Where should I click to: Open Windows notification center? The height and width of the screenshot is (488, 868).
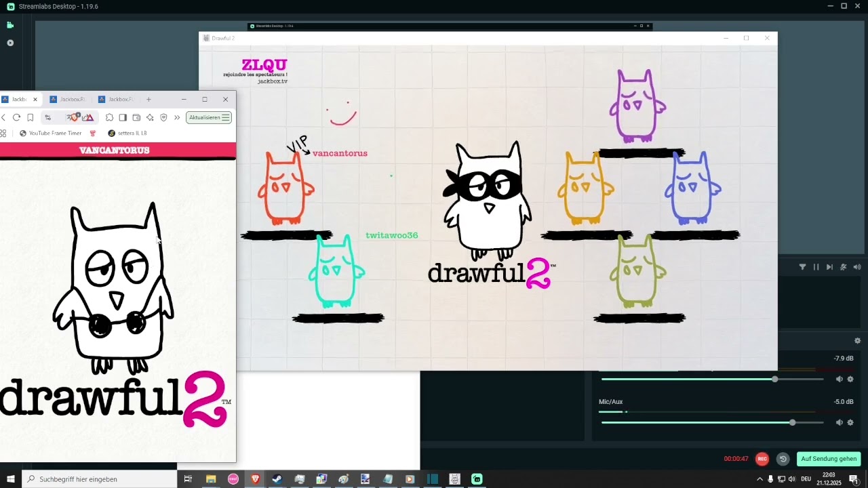854,479
